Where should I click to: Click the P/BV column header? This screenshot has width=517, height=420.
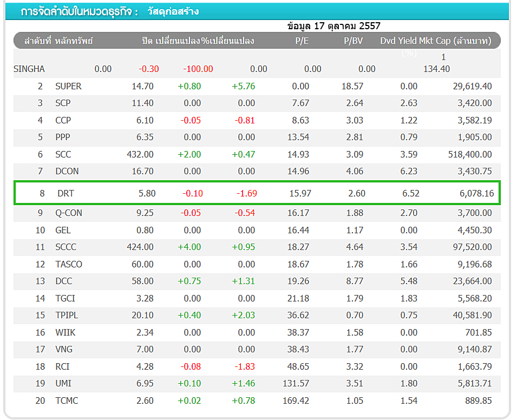pyautogui.click(x=353, y=41)
